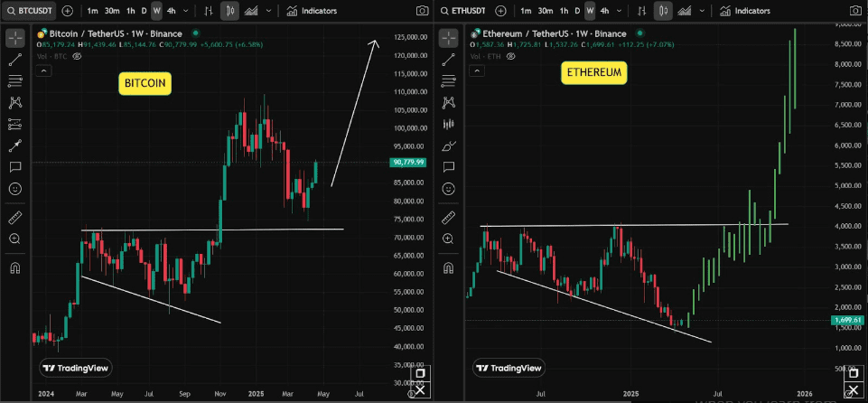This screenshot has width=868, height=403.
Task: Expand the timeframe dropdown on Ethereum toolbar
Action: pyautogui.click(x=619, y=11)
